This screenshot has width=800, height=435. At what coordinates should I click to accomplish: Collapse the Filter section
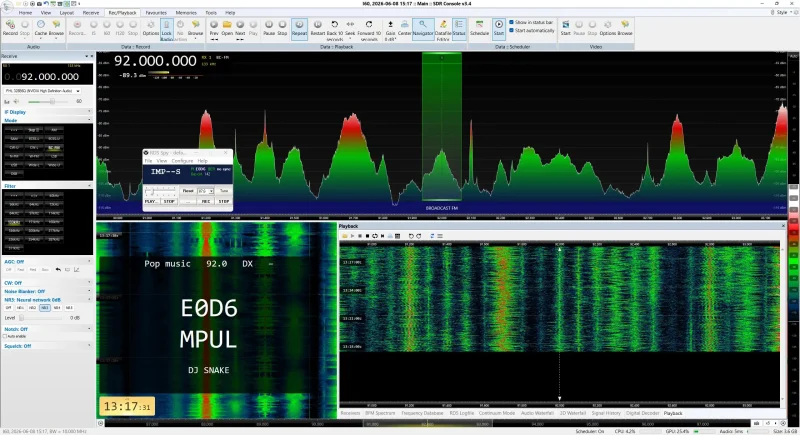pyautogui.click(x=89, y=186)
